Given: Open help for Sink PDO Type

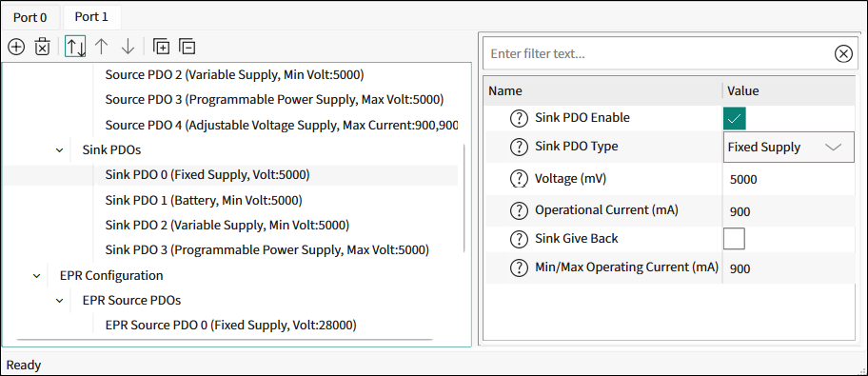Looking at the screenshot, I should click(519, 147).
